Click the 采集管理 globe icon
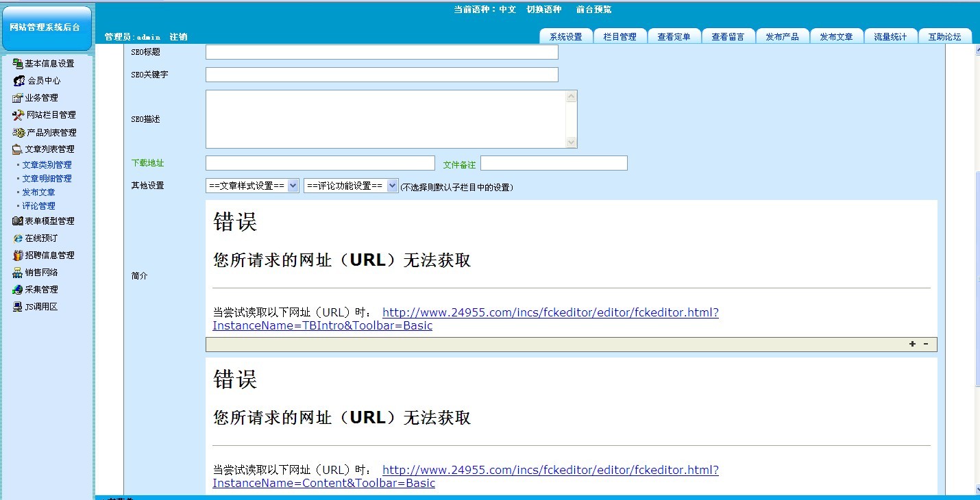Screen dimensions: 980x500 coord(18,290)
